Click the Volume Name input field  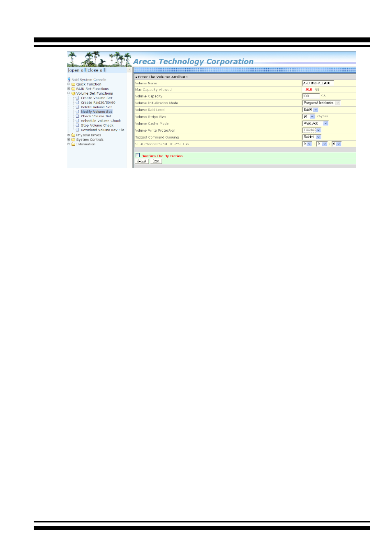coord(318,83)
